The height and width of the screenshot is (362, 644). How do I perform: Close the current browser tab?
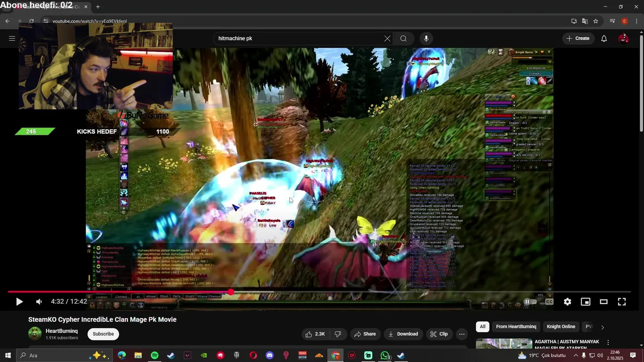(86, 7)
